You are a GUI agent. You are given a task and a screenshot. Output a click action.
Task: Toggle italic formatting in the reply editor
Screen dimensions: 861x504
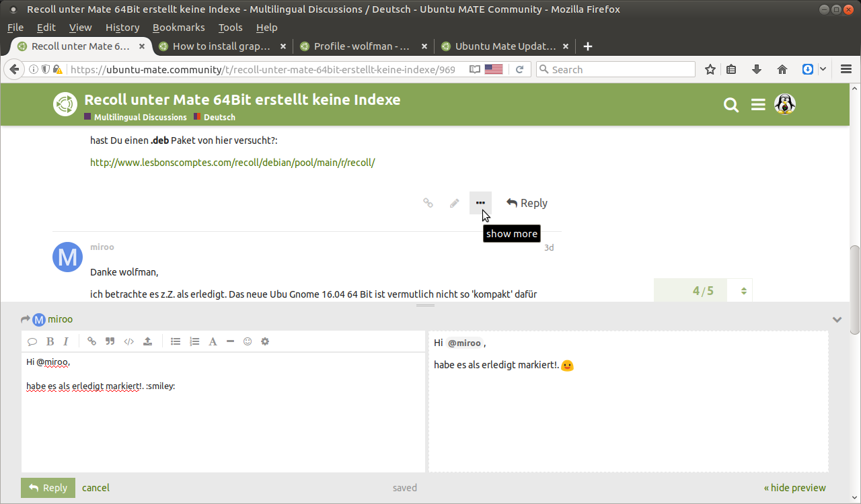(x=66, y=341)
